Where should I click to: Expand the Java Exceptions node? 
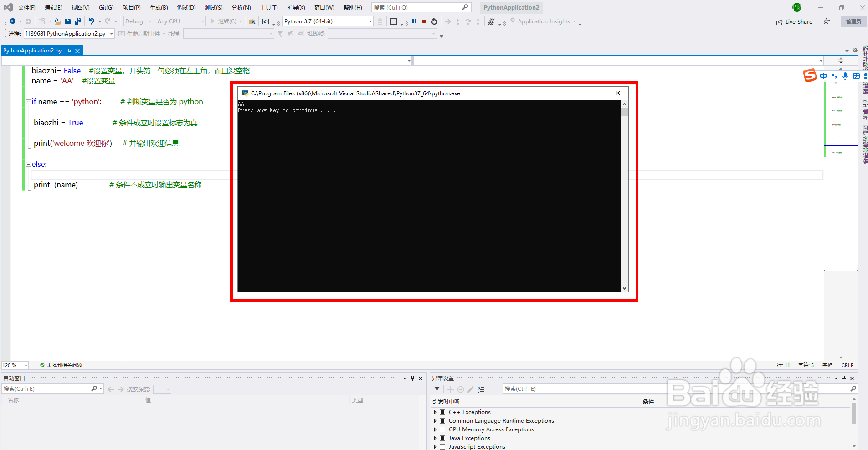[435, 438]
